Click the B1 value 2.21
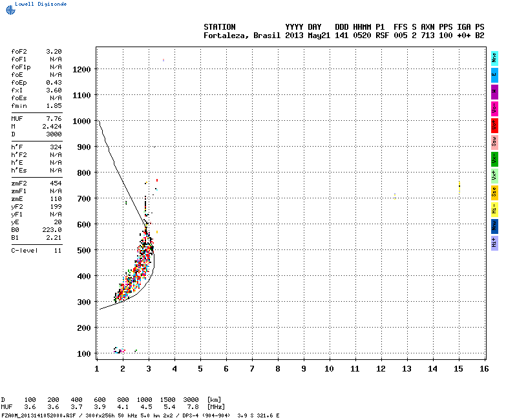The width and height of the screenshot is (517, 420). [54, 238]
